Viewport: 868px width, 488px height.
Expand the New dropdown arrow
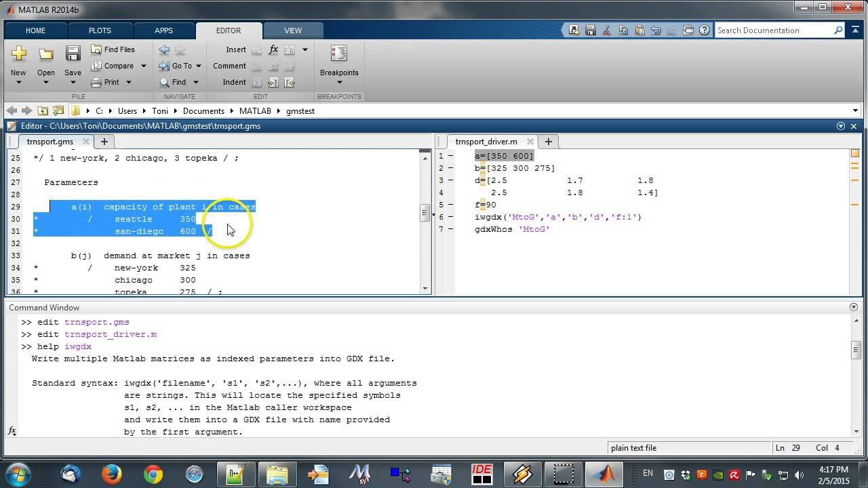pyautogui.click(x=18, y=83)
